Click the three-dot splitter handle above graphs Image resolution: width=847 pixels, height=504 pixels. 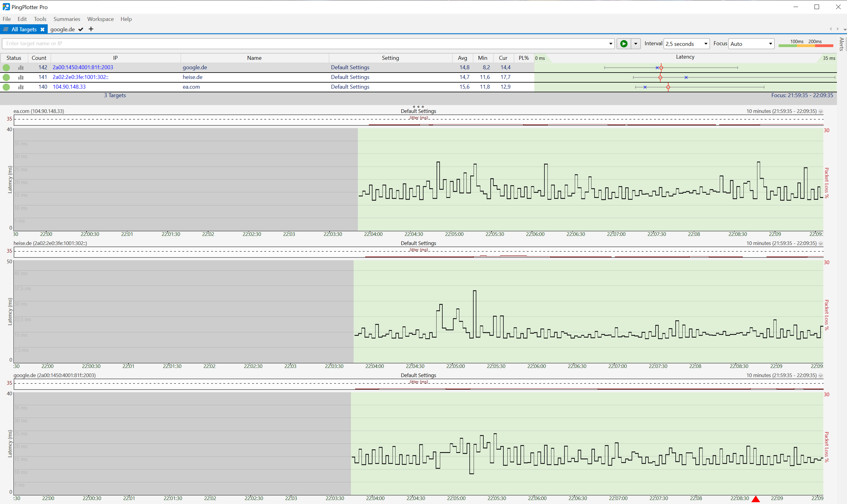click(x=418, y=107)
